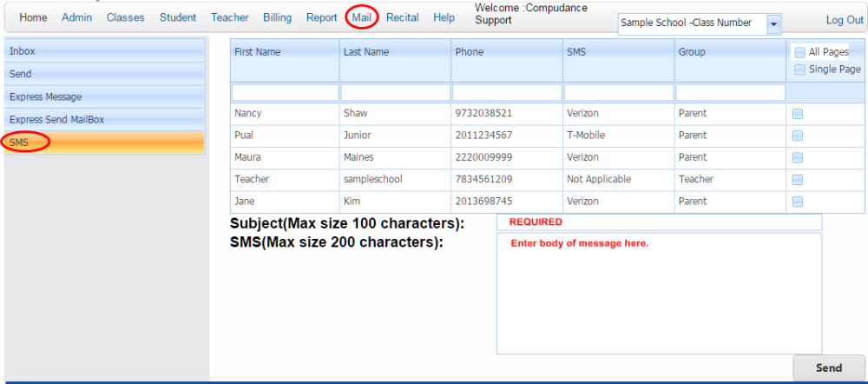Screen dimensions: 868x384
Task: Click the 'Nancy' first name cell
Action: coord(285,113)
